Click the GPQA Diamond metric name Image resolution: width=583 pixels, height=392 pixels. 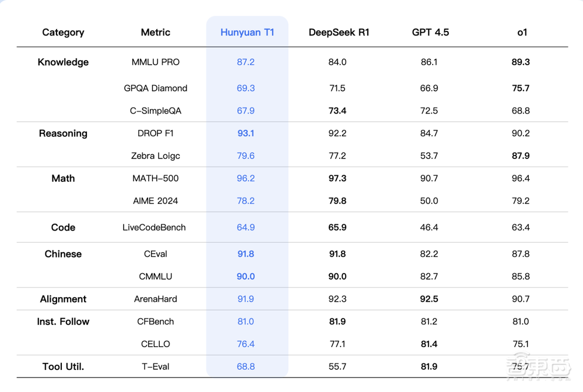click(x=156, y=89)
